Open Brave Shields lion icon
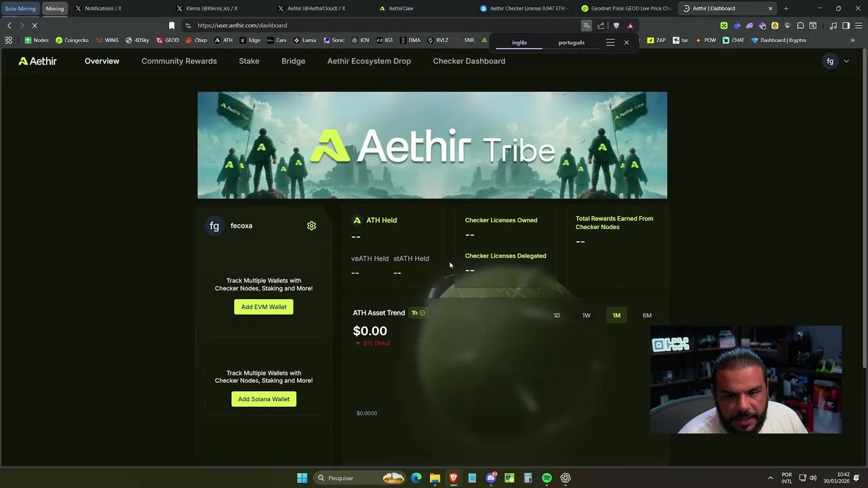The width and height of the screenshot is (868, 488). tap(616, 26)
